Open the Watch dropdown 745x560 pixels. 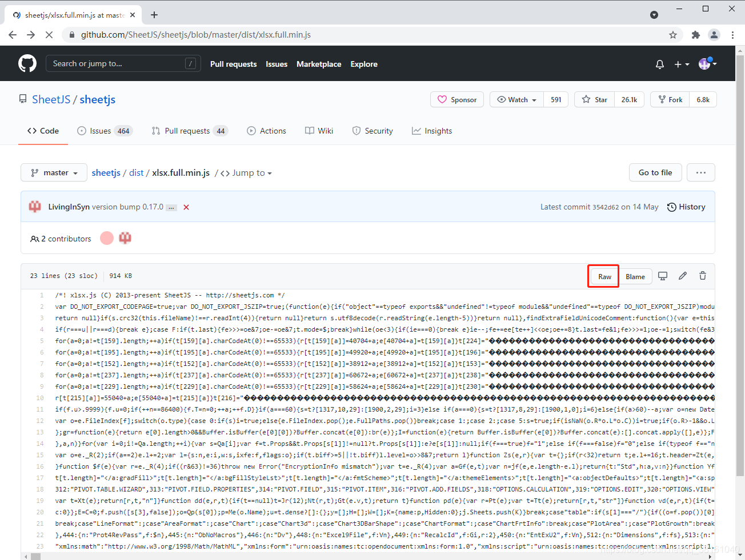pyautogui.click(x=517, y=99)
